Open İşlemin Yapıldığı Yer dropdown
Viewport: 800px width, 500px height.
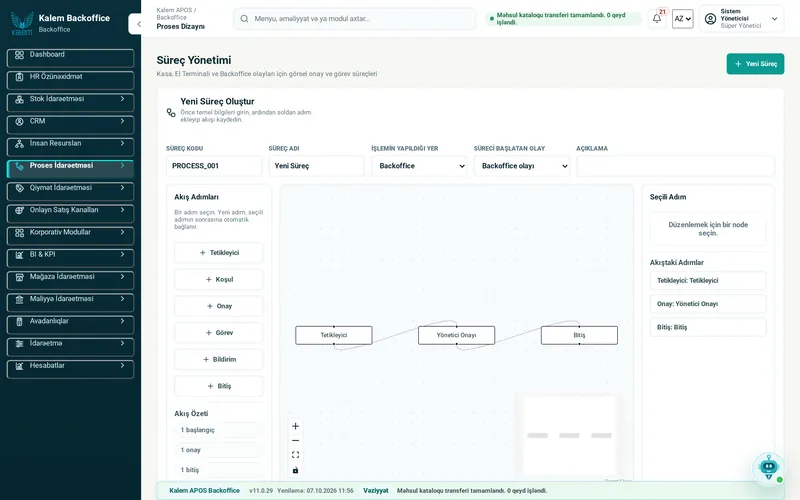point(419,166)
